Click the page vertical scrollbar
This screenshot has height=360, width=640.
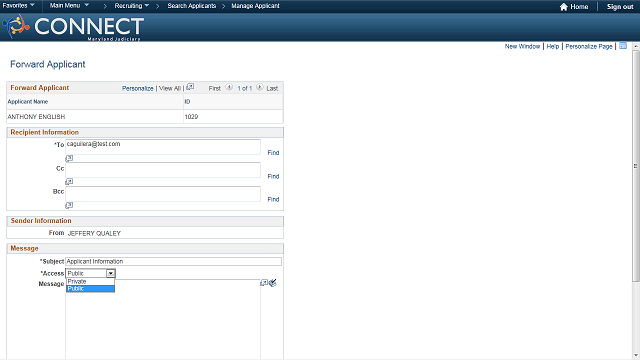[636, 166]
